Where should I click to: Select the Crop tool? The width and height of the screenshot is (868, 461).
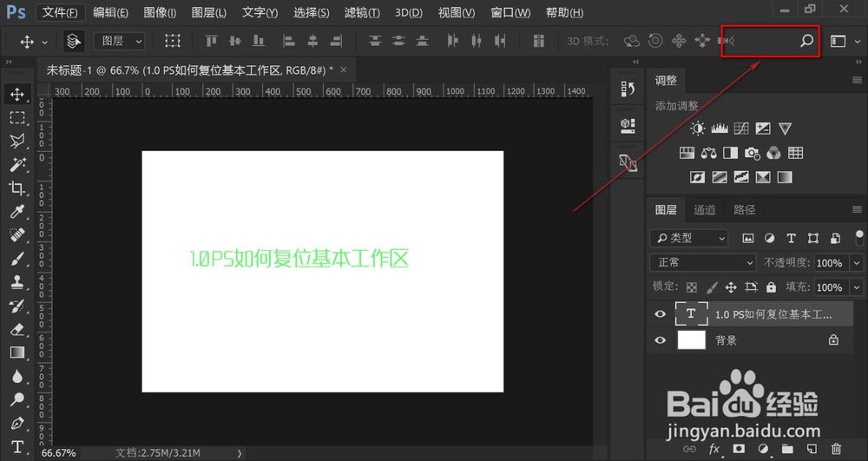17,188
